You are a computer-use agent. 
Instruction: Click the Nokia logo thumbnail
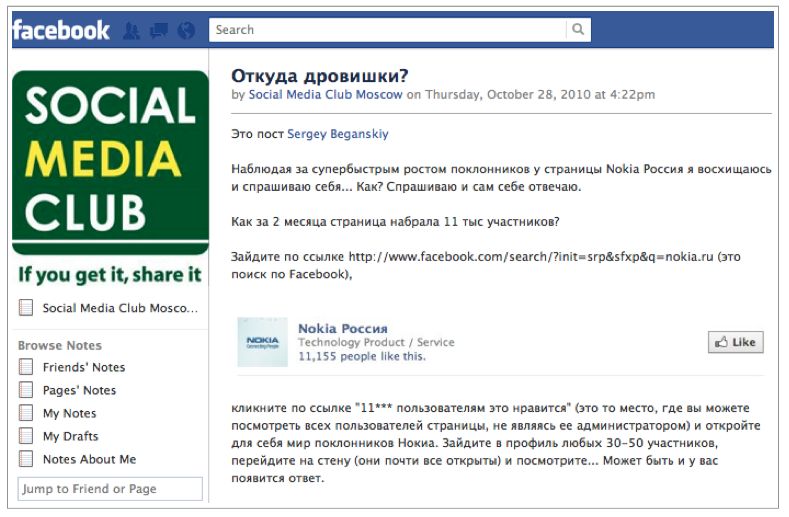click(262, 342)
